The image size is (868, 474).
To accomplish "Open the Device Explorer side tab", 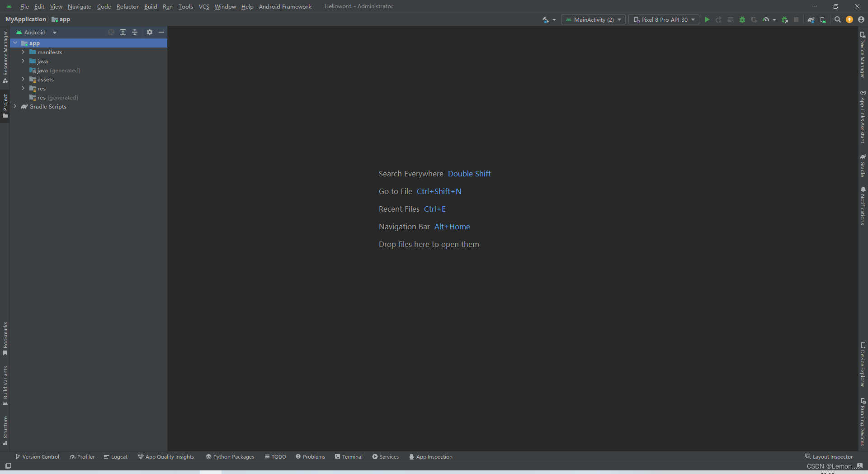I will tap(863, 365).
